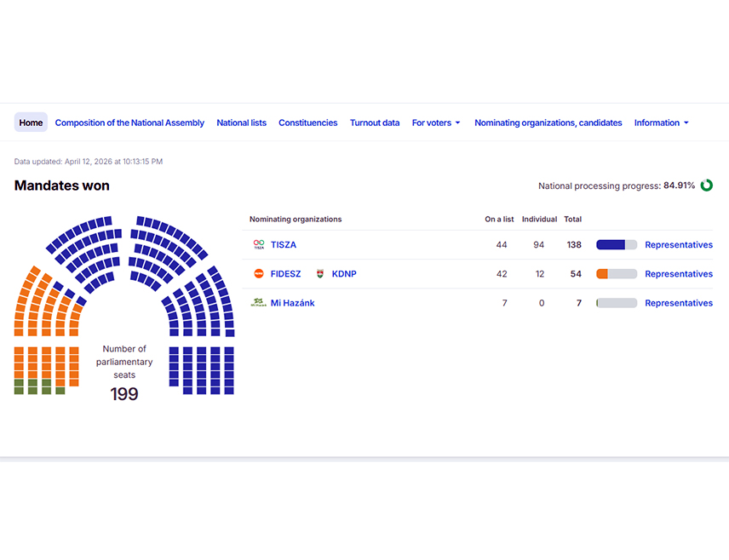Viewport: 729px width, 560px height.
Task: Click the green processing progress ring icon
Action: (x=706, y=186)
